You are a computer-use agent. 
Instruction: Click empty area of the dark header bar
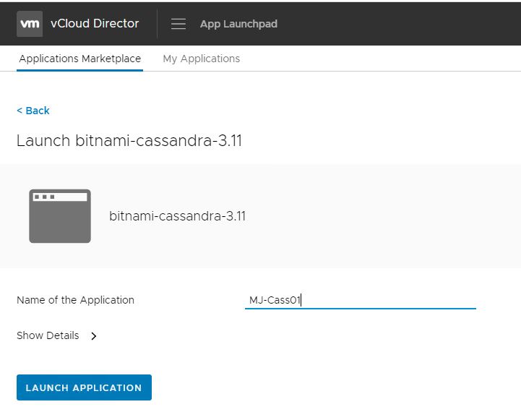[x=405, y=23]
